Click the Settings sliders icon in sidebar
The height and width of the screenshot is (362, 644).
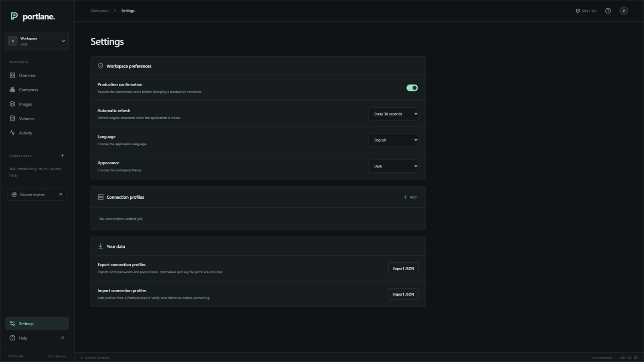[12, 323]
